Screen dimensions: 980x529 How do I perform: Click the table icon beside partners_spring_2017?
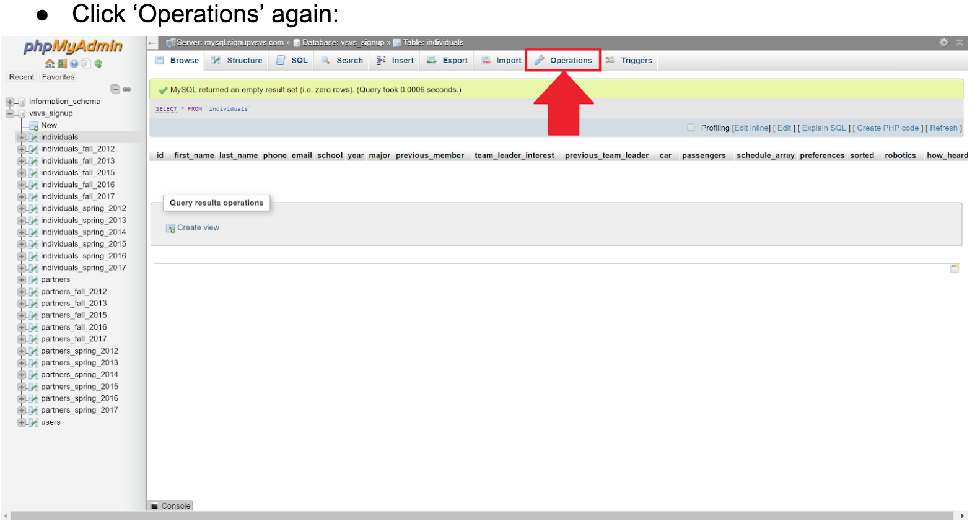[x=34, y=411]
